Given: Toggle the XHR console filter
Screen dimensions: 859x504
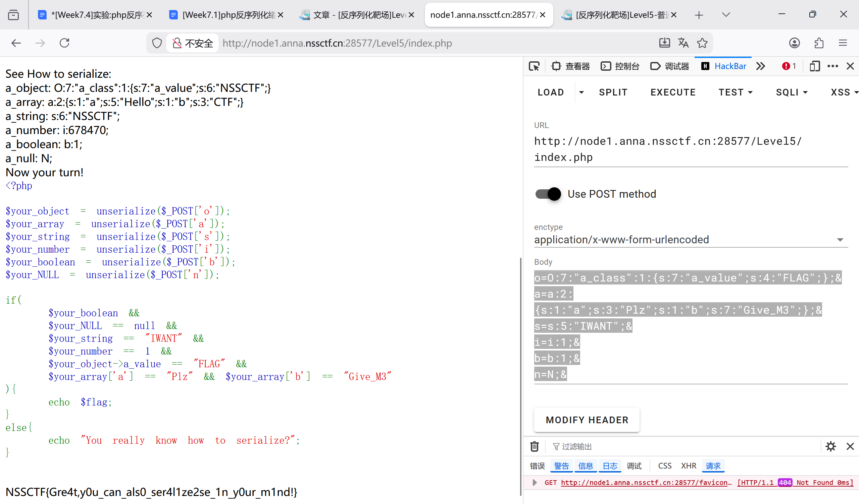Looking at the screenshot, I should [x=688, y=465].
